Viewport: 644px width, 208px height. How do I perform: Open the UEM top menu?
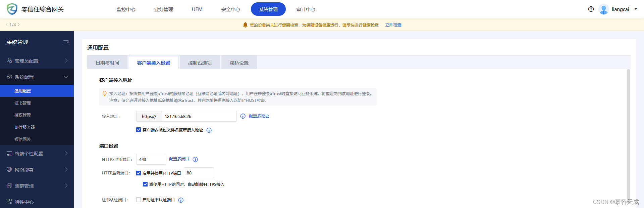pos(197,9)
